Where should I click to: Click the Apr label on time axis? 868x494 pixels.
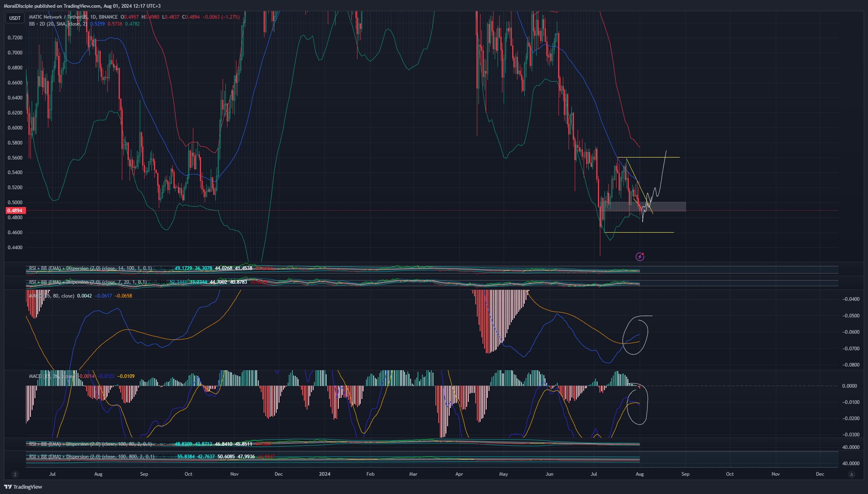coord(459,474)
